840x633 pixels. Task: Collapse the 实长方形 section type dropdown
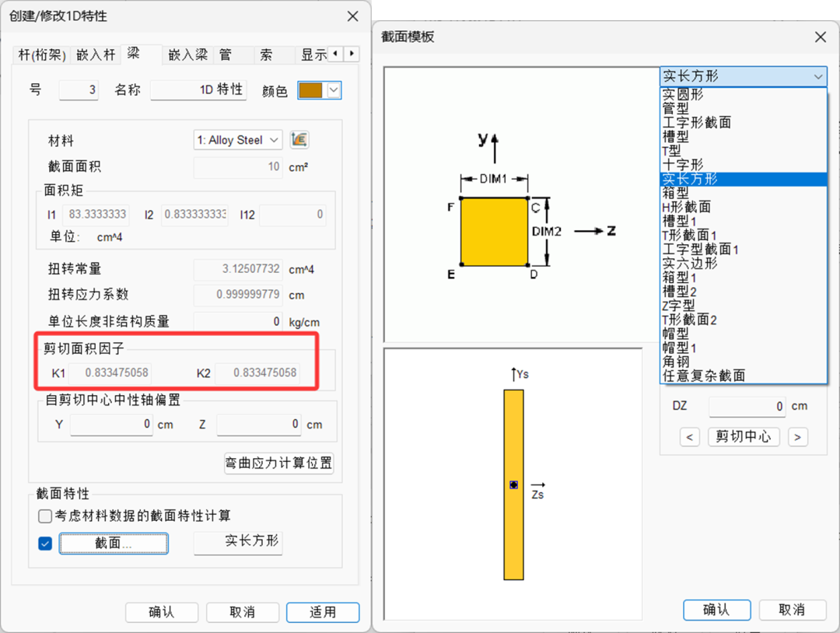pos(817,76)
